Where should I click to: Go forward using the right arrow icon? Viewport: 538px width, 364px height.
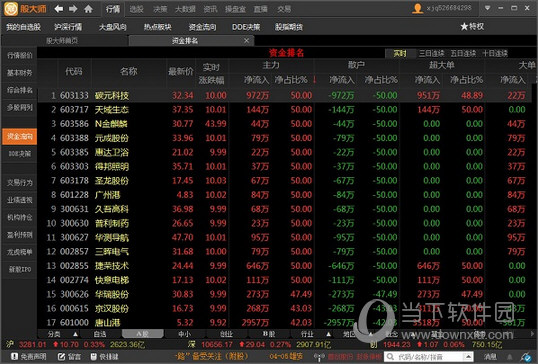point(73,9)
